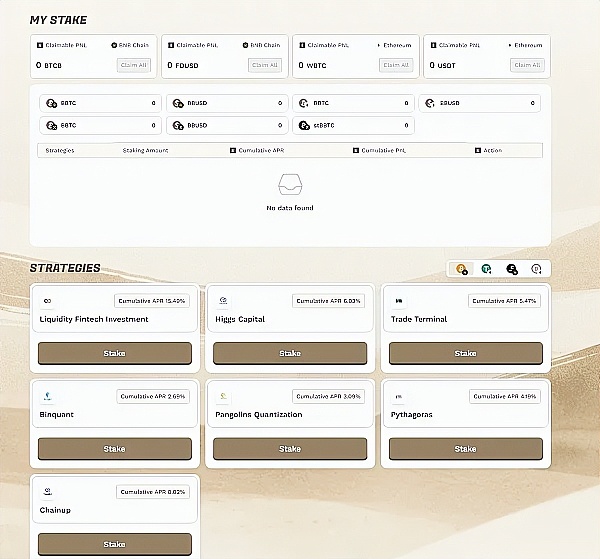Click the '0 FDUSD' claimable amount
Screen dimensions: 600x559
click(183, 65)
